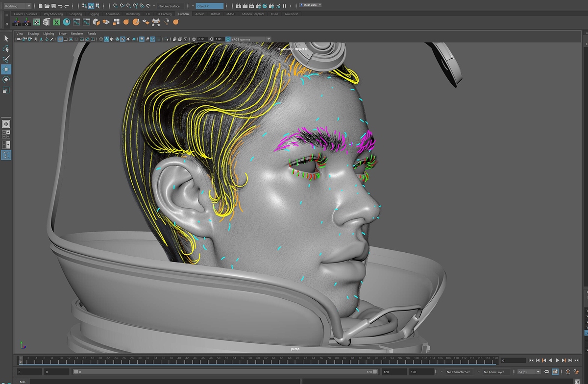Image resolution: width=588 pixels, height=384 pixels.
Task: Go to start of playback range
Action: pyautogui.click(x=531, y=360)
